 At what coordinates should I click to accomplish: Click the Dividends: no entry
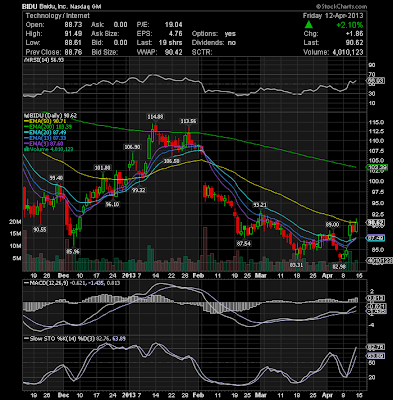[x=214, y=43]
